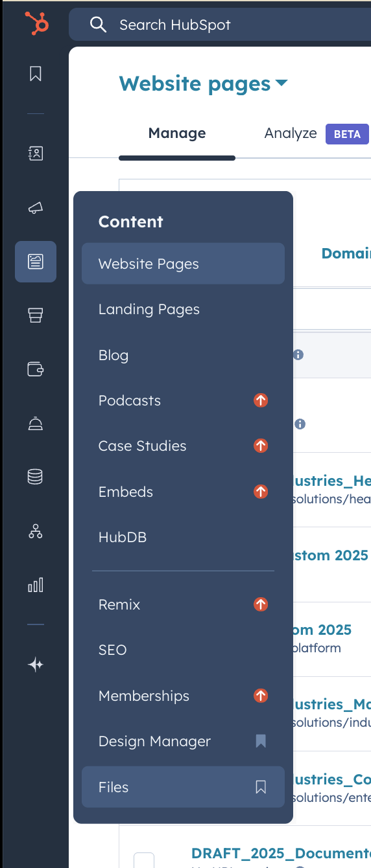
Task: Click upgrade arrow icon beside Embeds
Action: (261, 492)
